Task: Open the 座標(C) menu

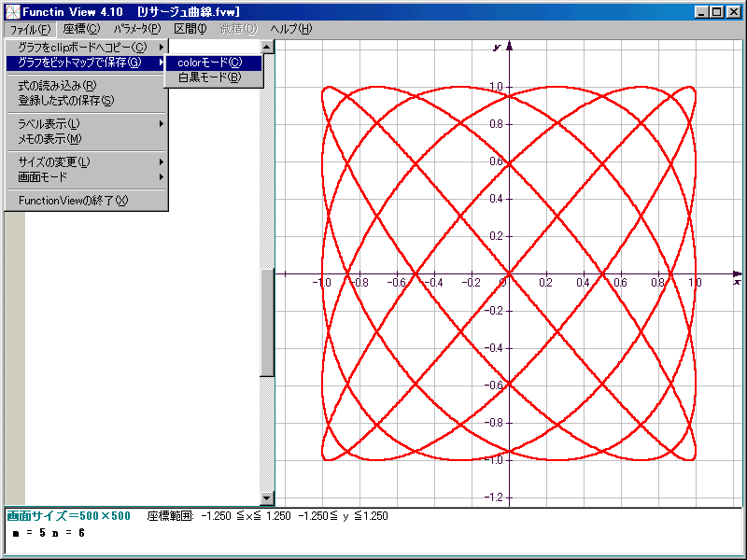Action: 81,29
